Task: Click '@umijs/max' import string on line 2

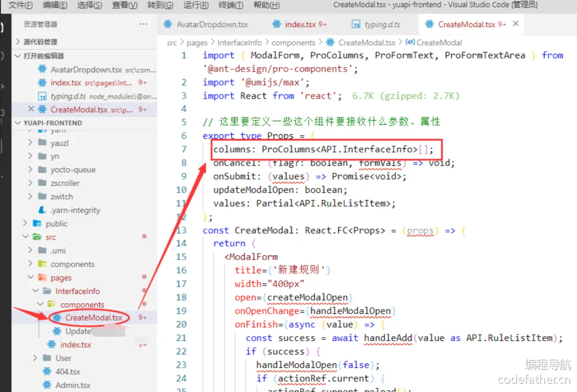Action: 273,82
